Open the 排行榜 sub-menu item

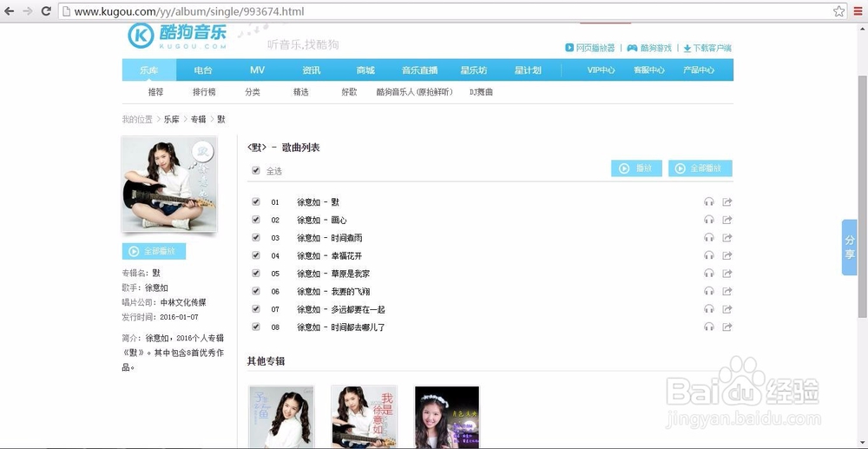click(x=204, y=92)
